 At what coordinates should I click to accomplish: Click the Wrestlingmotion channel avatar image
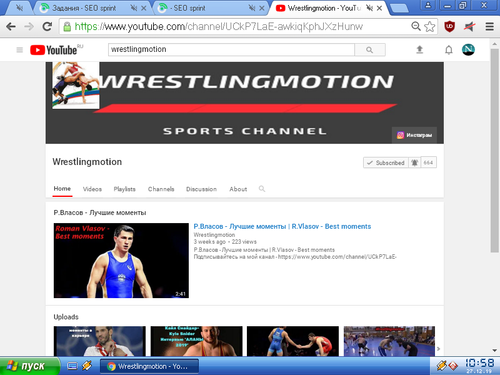pos(76,85)
